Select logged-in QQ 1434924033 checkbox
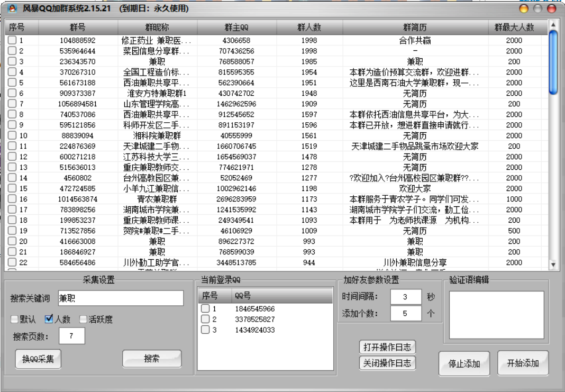 click(205, 330)
